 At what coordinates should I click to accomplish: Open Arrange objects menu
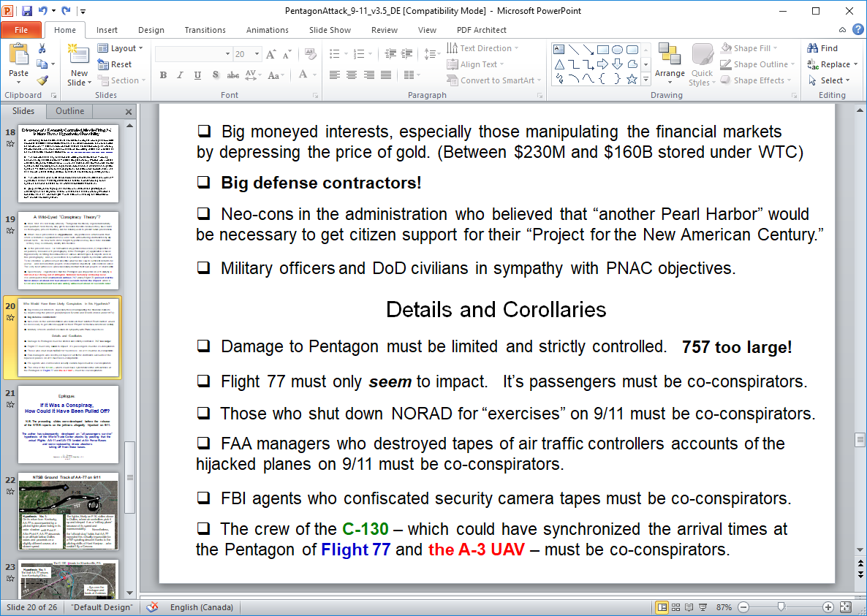[670, 64]
